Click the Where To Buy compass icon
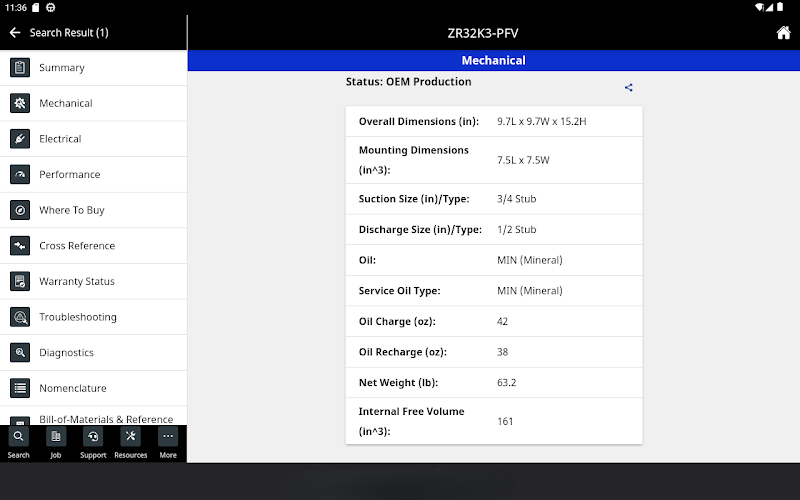This screenshot has width=800, height=500. [x=20, y=210]
